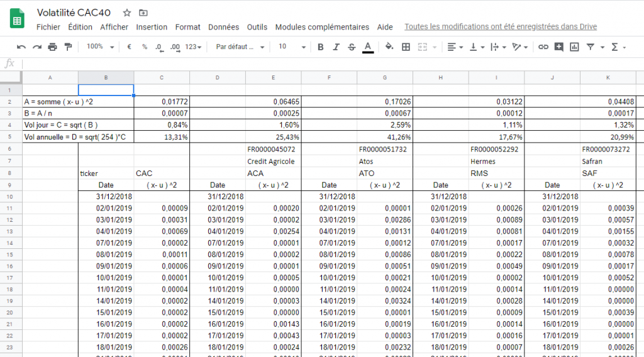Toggle bold formatting

coord(320,47)
